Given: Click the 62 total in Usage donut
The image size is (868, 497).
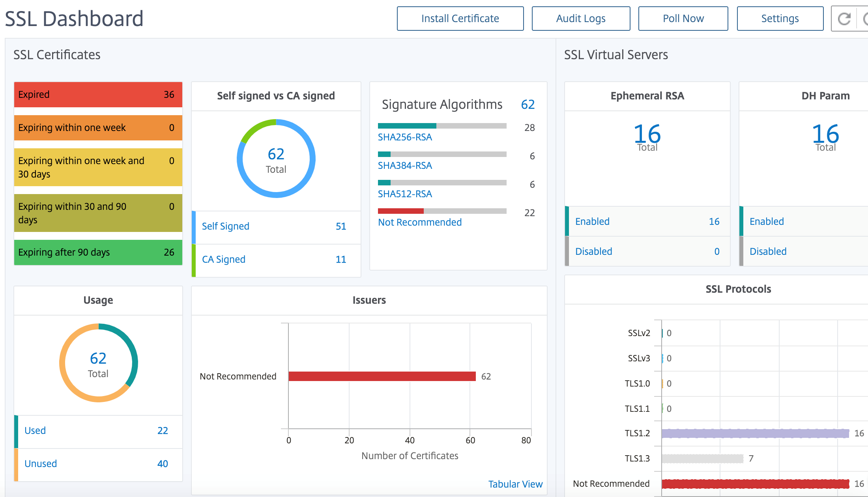Looking at the screenshot, I should coord(98,359).
